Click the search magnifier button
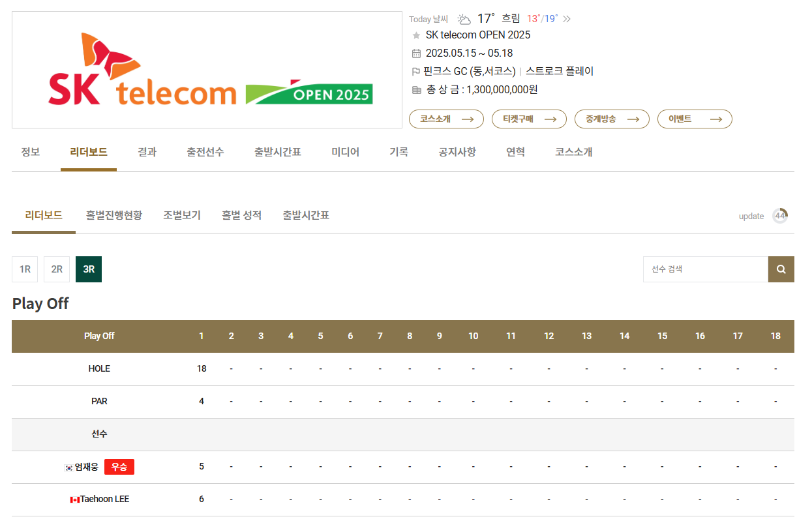Screen dimensions: 812x521 (781, 269)
